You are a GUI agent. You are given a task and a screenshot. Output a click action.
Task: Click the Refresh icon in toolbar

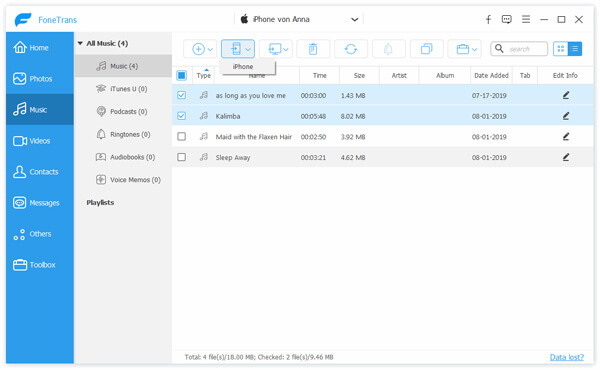click(351, 49)
